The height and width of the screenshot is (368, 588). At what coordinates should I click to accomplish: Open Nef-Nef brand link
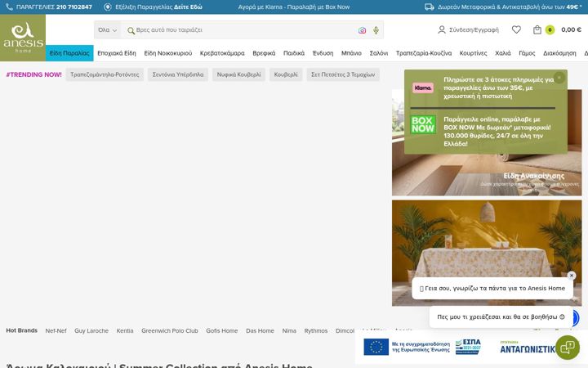[56, 331]
